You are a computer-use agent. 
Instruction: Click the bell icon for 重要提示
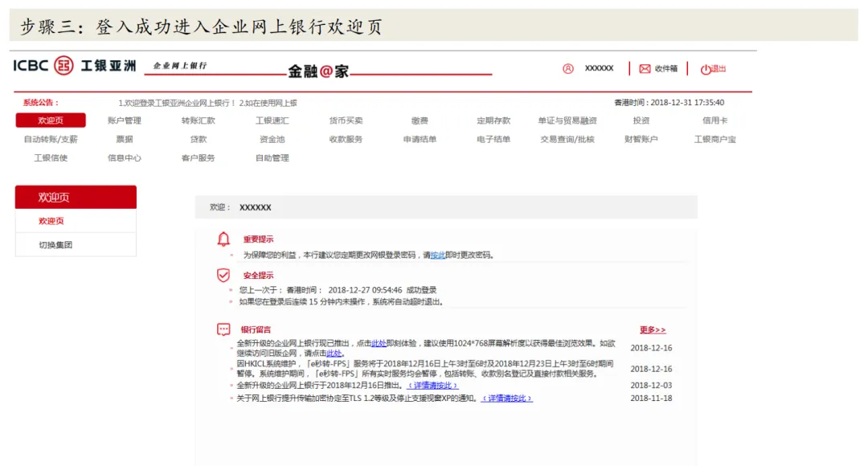click(223, 239)
